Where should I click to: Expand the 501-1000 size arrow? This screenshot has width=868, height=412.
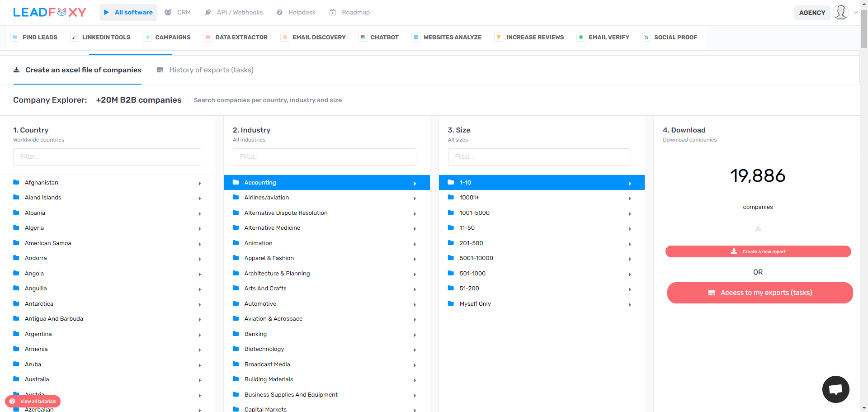[630, 274]
